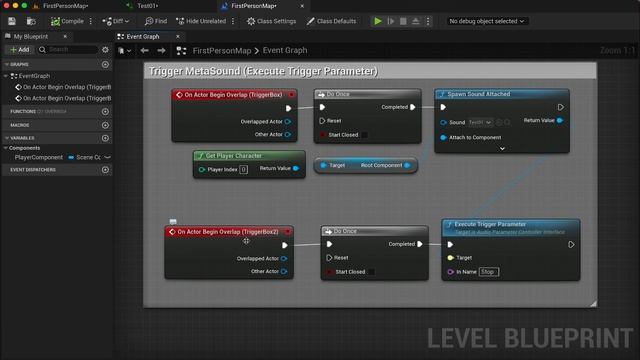
Task: Switch to the first FirstPersonMap tab
Action: 65,6
